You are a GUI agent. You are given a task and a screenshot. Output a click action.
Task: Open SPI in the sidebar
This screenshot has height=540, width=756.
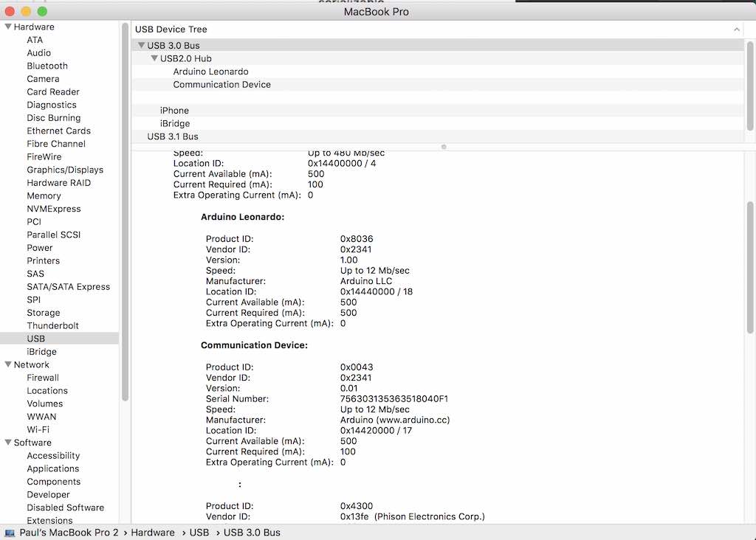pyautogui.click(x=34, y=300)
